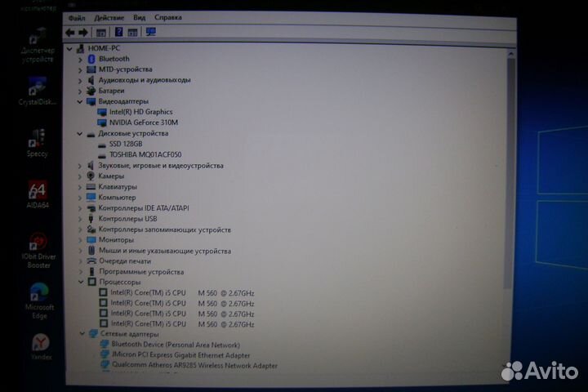Open Speccy desktop shortcut

click(37, 143)
